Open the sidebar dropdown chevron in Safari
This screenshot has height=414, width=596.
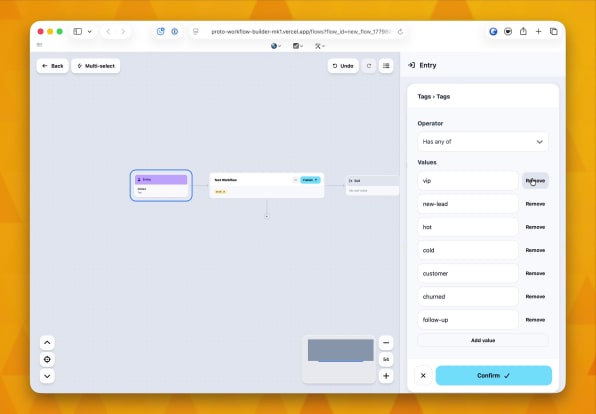click(90, 32)
